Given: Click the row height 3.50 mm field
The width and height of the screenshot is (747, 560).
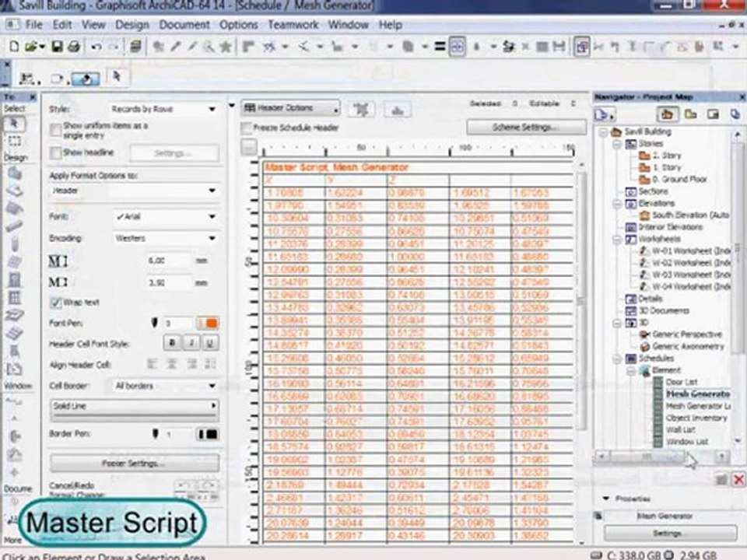Looking at the screenshot, I should pyautogui.click(x=168, y=282).
